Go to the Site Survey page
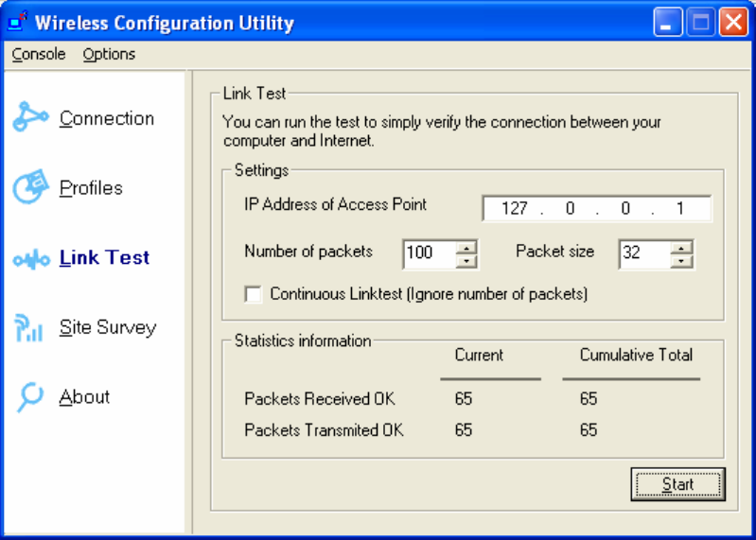The width and height of the screenshot is (756, 540). pyautogui.click(x=107, y=327)
